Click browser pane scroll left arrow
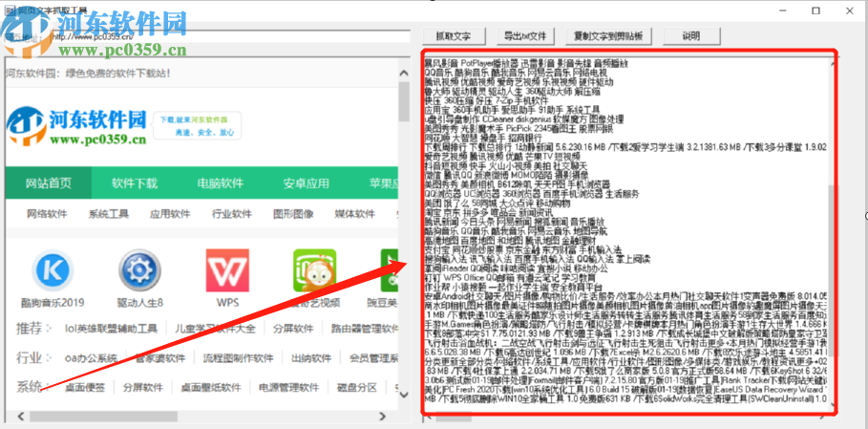Viewport: 868px width, 429px height. (x=21, y=416)
